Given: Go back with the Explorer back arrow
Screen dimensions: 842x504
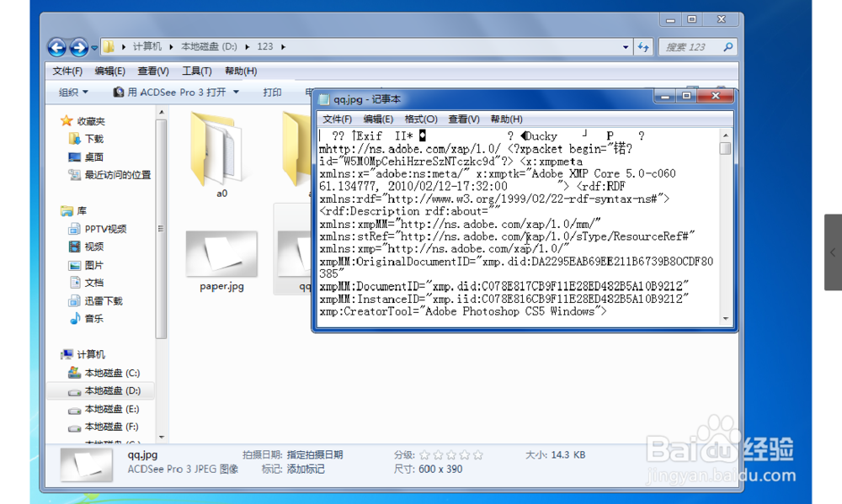Looking at the screenshot, I should point(57,47).
